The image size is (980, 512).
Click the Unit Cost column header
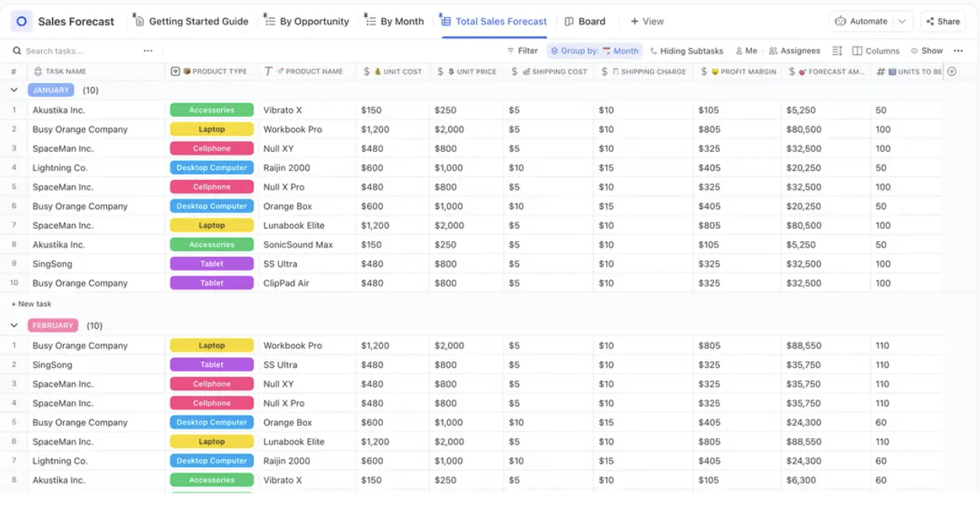pyautogui.click(x=393, y=71)
